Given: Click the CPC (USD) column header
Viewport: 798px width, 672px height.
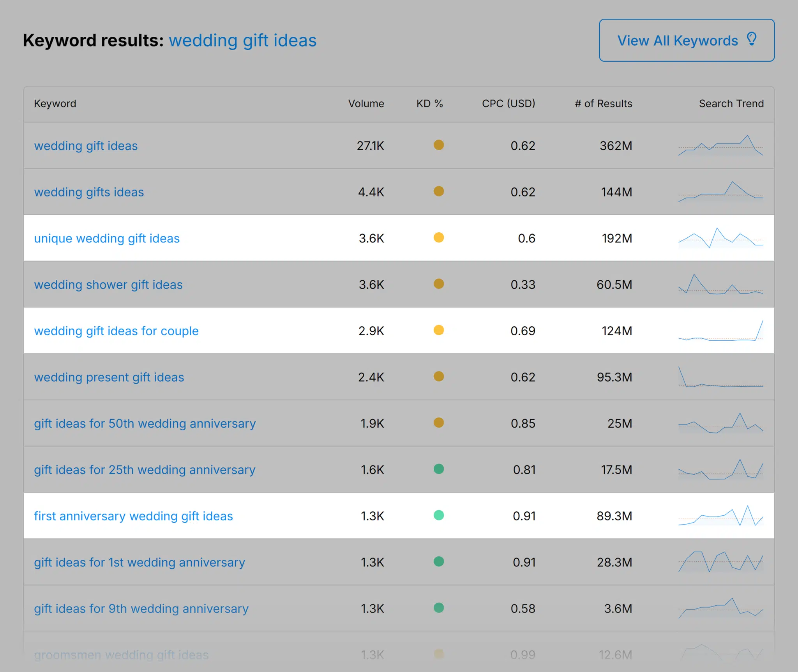Looking at the screenshot, I should (508, 103).
